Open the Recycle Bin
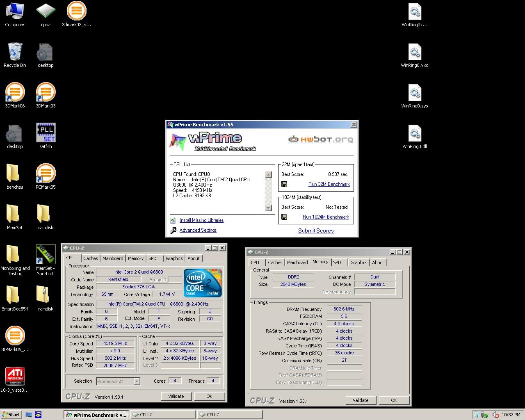 pos(15,55)
